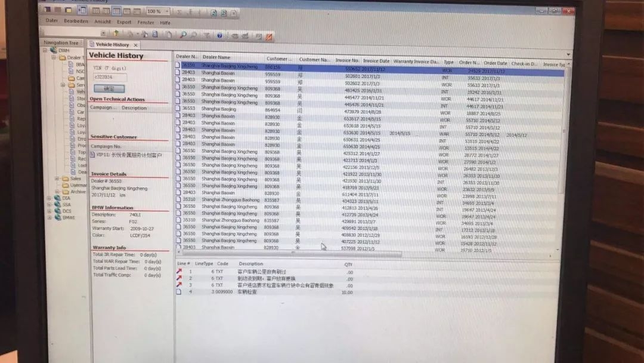Click the Sigma summation icon

click(179, 13)
